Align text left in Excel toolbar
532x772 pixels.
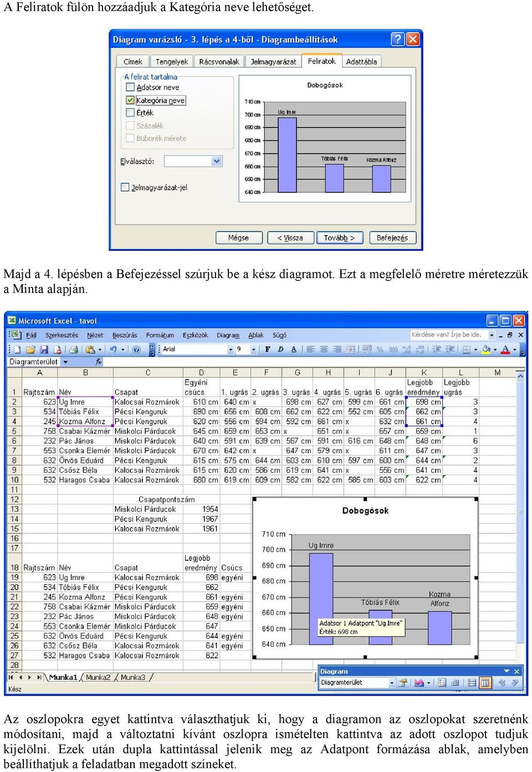[x=310, y=349]
